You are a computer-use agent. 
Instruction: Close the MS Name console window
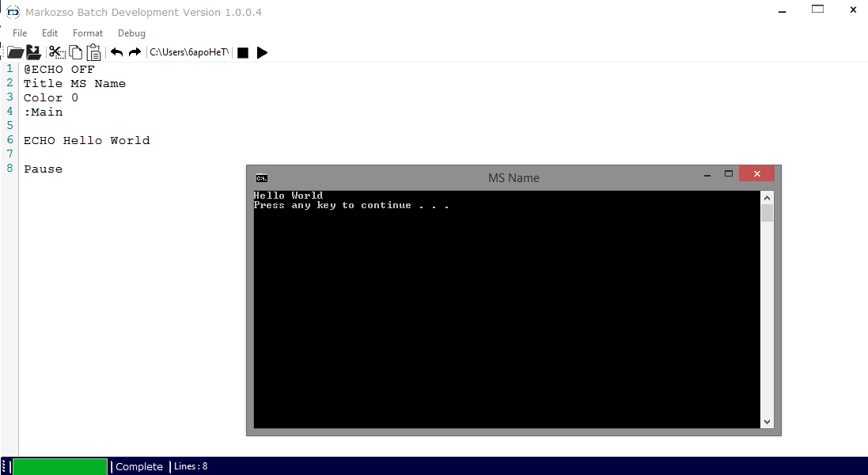pyautogui.click(x=756, y=174)
